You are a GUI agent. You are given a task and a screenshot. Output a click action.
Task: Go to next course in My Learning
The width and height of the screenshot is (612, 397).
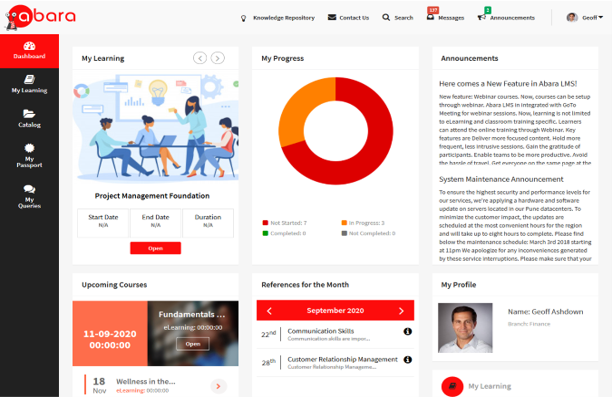218,58
